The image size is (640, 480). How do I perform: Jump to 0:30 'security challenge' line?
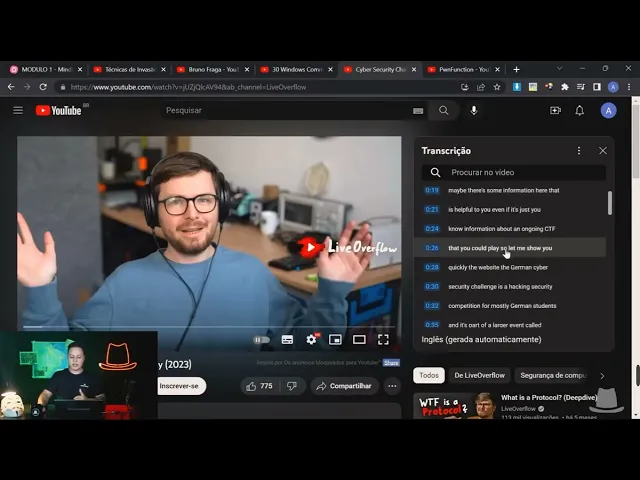click(510, 287)
